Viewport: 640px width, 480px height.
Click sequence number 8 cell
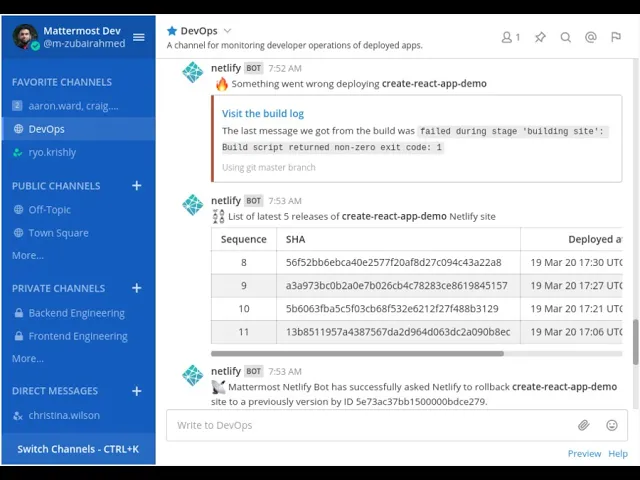coord(244,262)
